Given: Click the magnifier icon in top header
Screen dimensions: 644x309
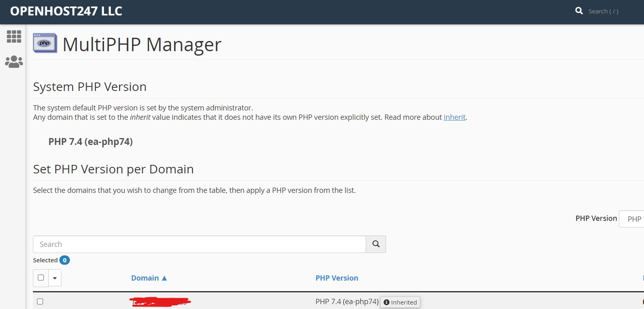Looking at the screenshot, I should point(579,11).
